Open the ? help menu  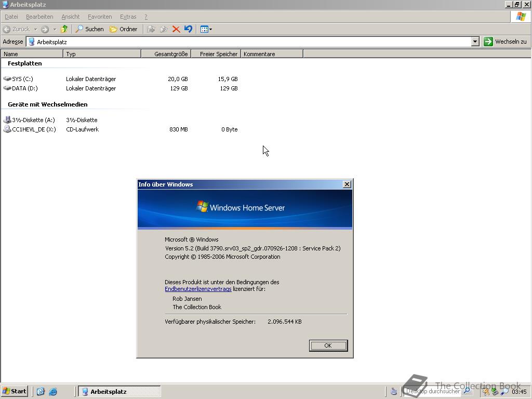(x=146, y=17)
